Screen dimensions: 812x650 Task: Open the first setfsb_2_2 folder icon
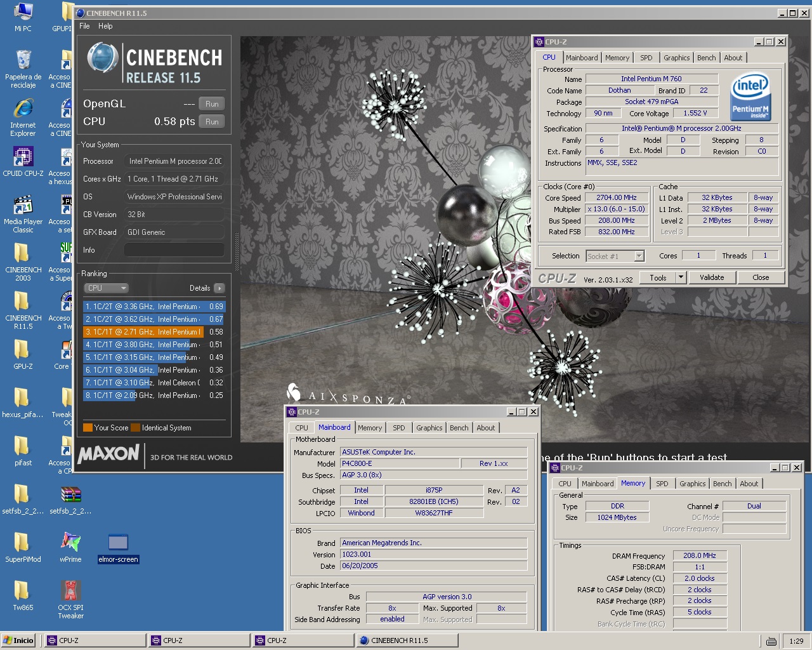coord(23,499)
